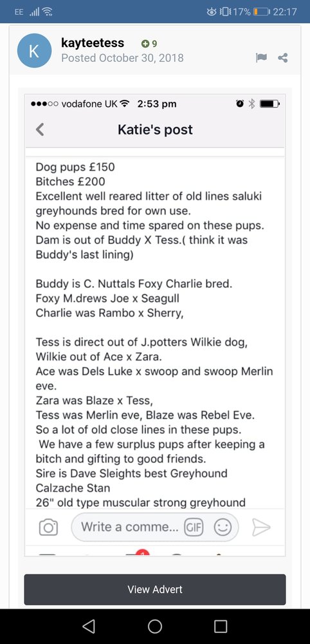Go back using the left chevron arrow
This screenshot has width=310, height=644.
tap(40, 130)
